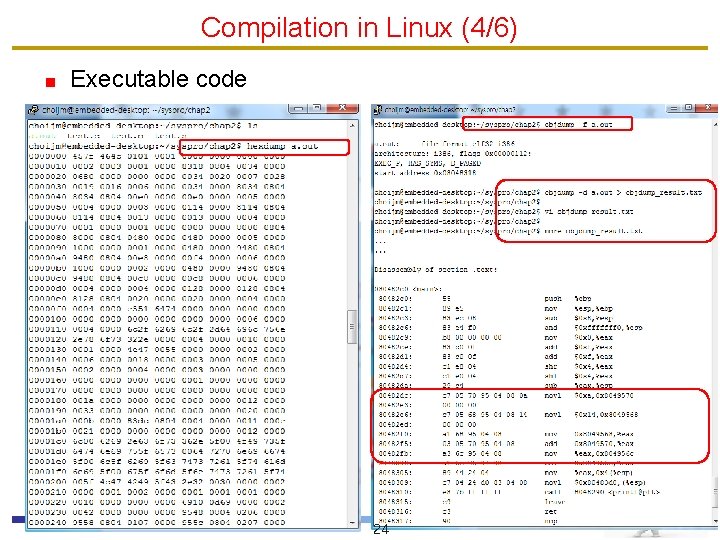Image resolution: width=720 pixels, height=540 pixels.
Task: Click the 'and $0xfffffff0,%esp' instruction line
Action: [x=511, y=327]
